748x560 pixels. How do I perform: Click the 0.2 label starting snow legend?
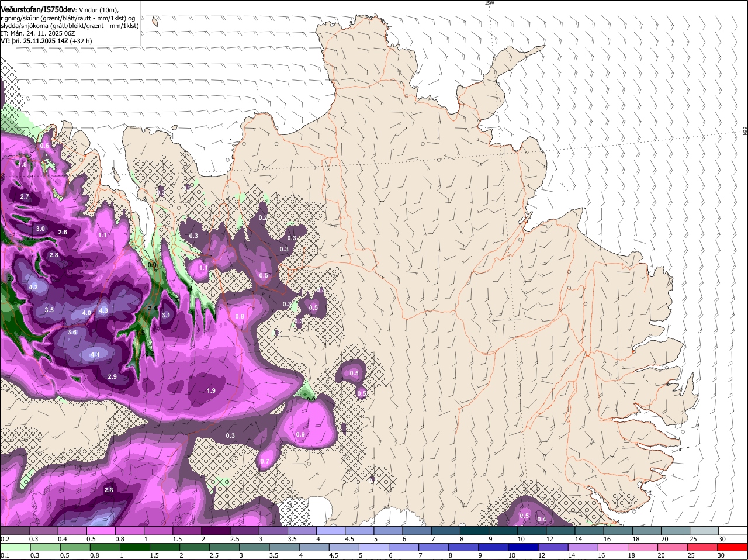(5, 539)
